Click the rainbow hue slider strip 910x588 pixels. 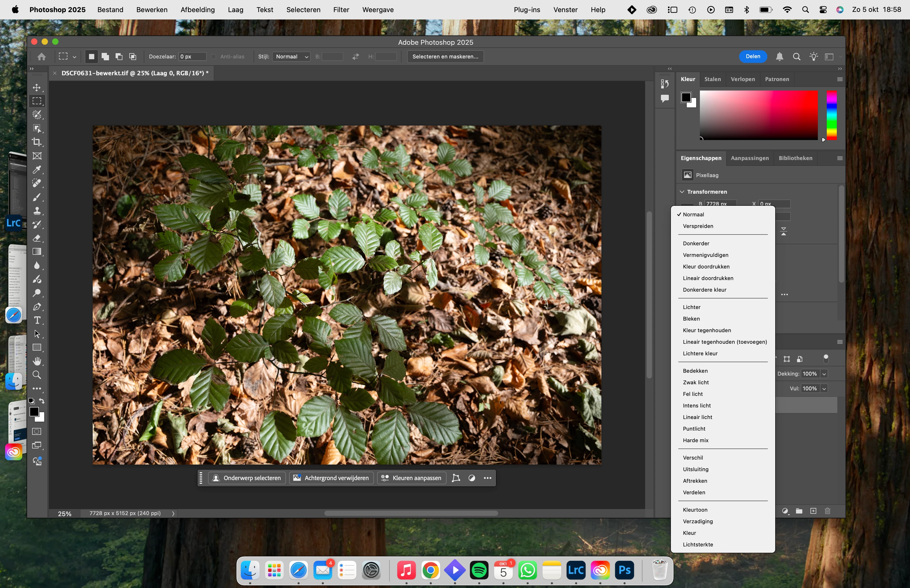click(831, 114)
